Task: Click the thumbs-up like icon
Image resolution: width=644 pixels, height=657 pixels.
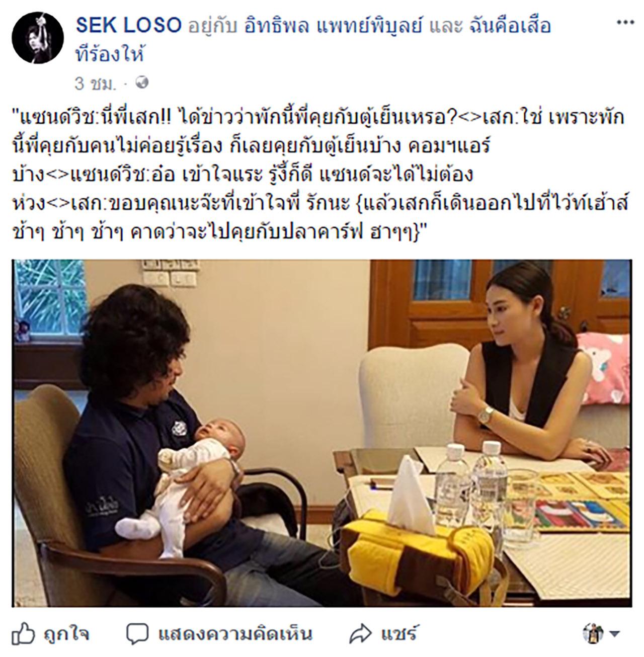Action: (x=23, y=633)
